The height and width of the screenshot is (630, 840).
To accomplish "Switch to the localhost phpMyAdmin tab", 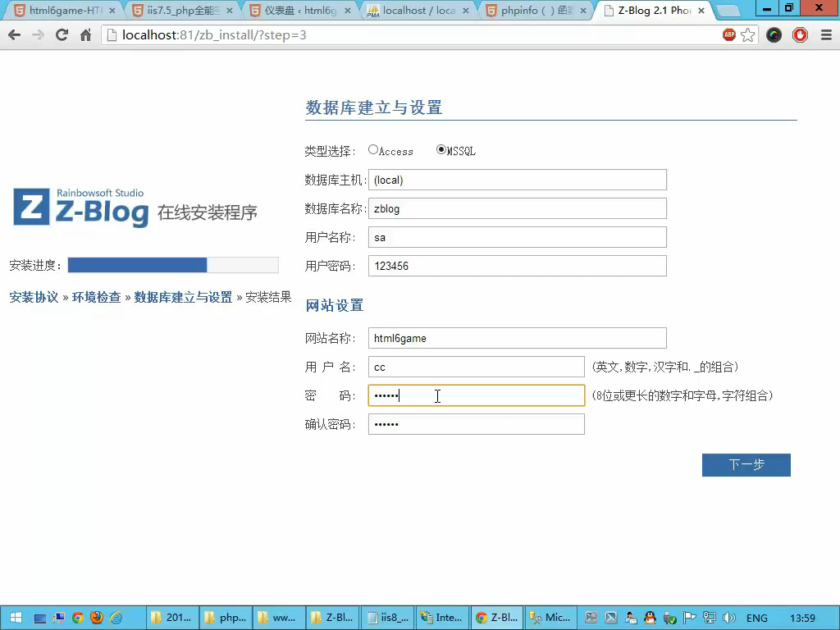I will click(419, 10).
